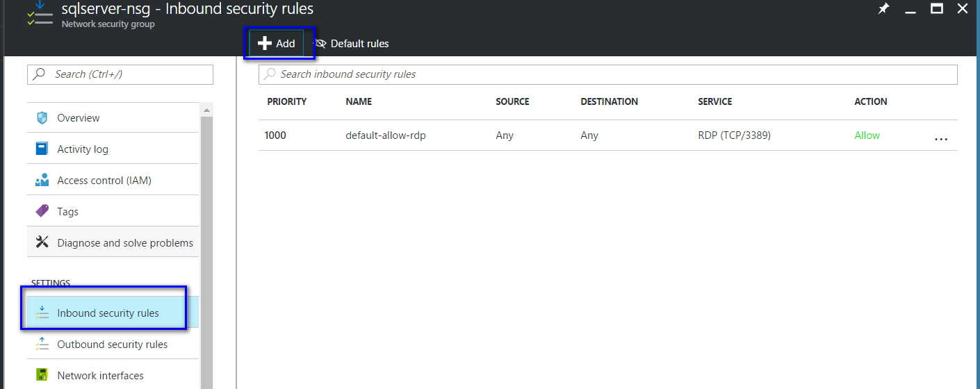Open Diagnose and solve problems
The height and width of the screenshot is (389, 980).
pyautogui.click(x=113, y=242)
